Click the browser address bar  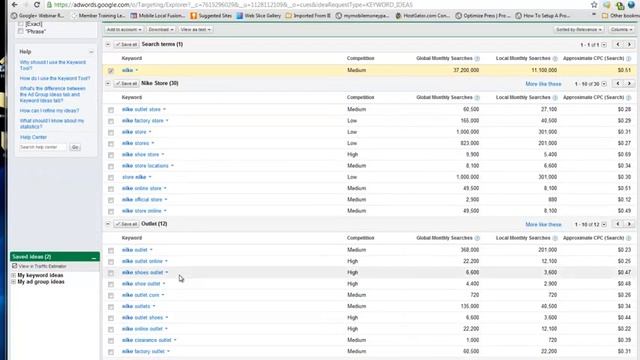pos(316,5)
